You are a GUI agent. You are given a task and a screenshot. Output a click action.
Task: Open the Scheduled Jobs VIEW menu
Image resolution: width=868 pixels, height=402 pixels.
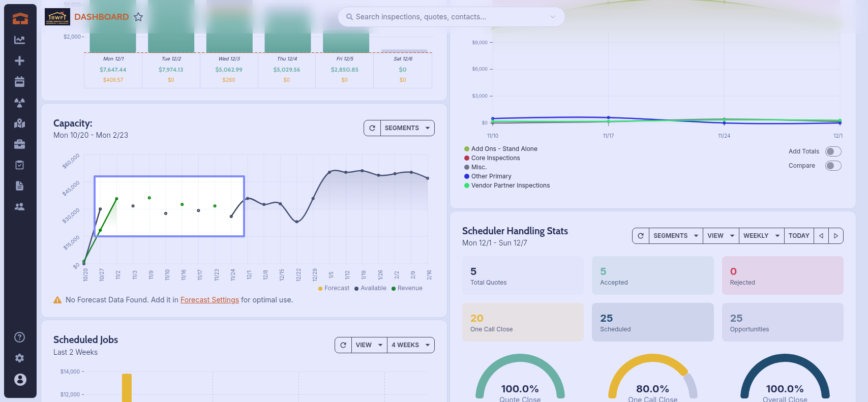coord(369,345)
